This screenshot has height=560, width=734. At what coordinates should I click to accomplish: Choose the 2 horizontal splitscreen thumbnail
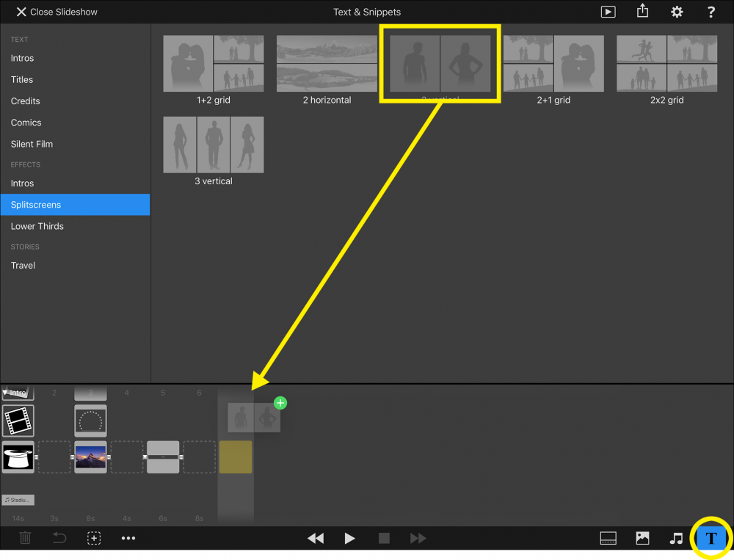coord(327,64)
